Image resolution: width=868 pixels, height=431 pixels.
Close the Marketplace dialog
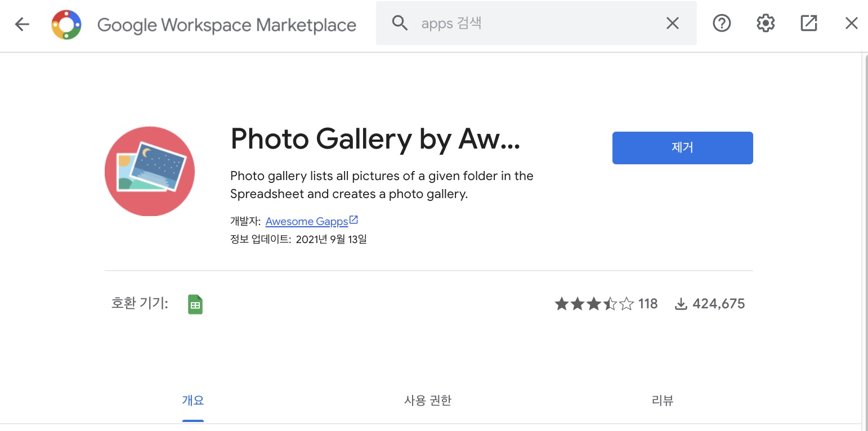pos(852,23)
